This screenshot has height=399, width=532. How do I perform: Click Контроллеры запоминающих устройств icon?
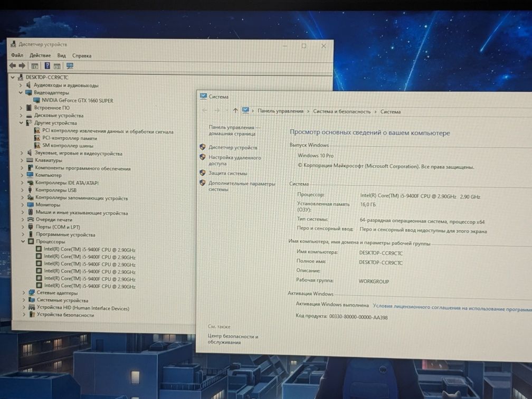tap(31, 197)
